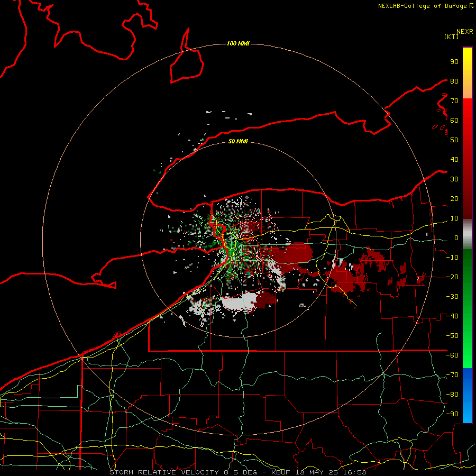Click the 70 value on velocity scale
Screen dimensions: 476x476
[x=454, y=101]
